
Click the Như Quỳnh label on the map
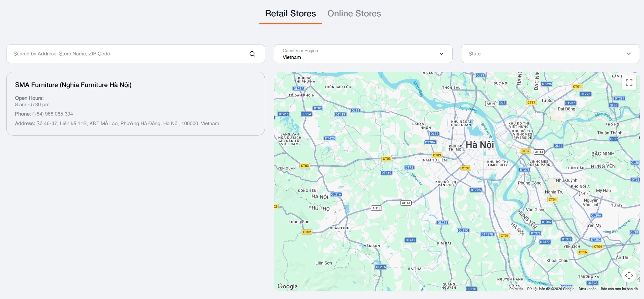[x=567, y=180]
